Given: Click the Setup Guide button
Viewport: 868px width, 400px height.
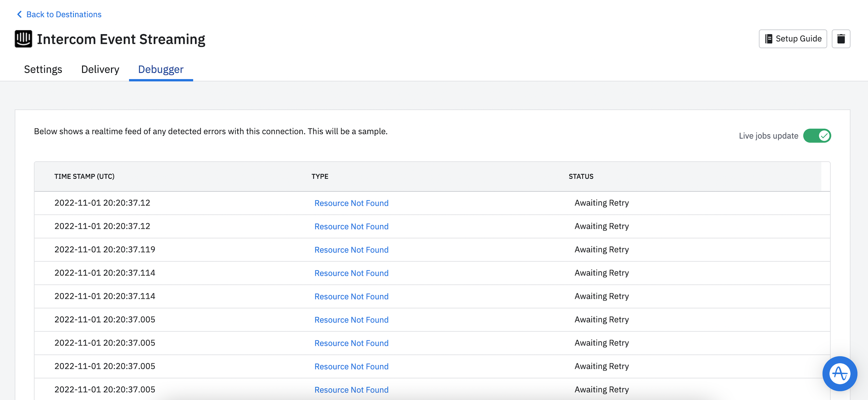Looking at the screenshot, I should point(792,39).
